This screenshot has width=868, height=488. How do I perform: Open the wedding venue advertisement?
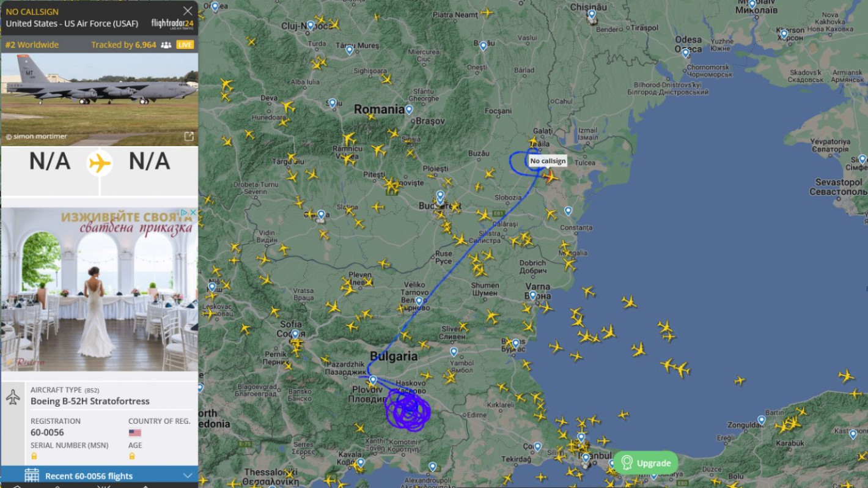click(x=100, y=289)
